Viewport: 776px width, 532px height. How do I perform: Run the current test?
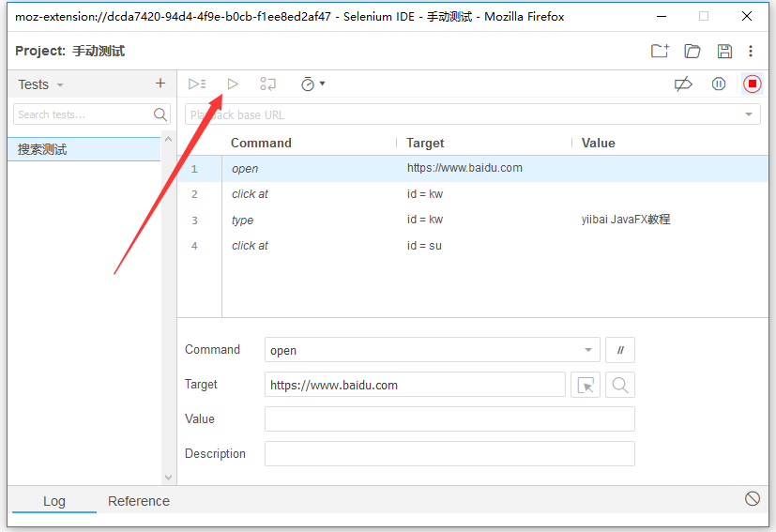pyautogui.click(x=233, y=84)
